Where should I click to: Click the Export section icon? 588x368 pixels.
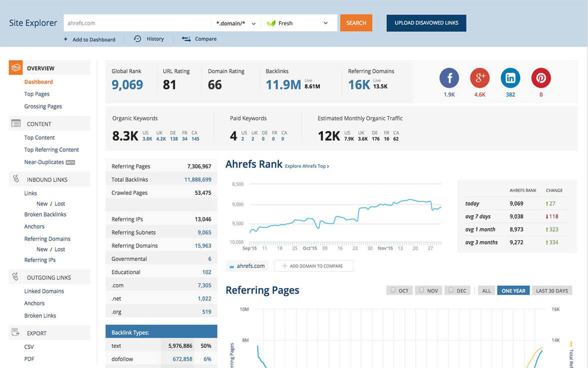[x=16, y=332]
